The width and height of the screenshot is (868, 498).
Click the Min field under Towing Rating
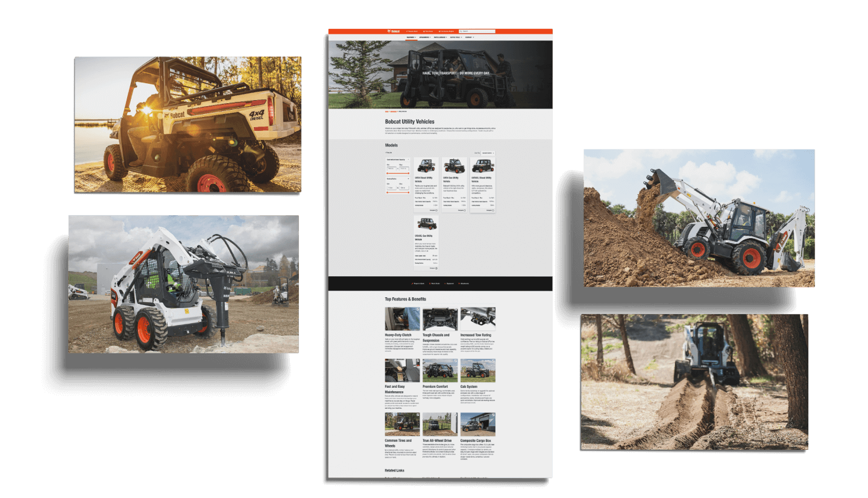[x=391, y=188]
